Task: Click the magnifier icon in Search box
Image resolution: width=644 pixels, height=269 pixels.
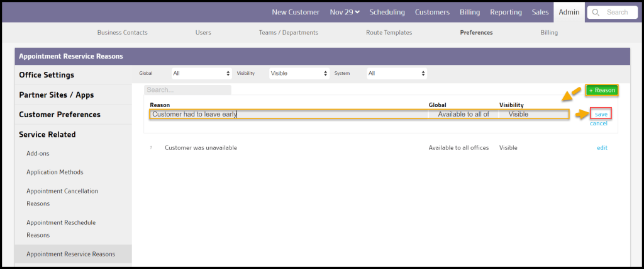Action: click(596, 12)
